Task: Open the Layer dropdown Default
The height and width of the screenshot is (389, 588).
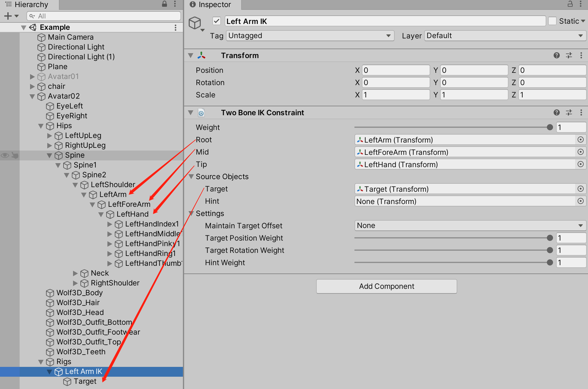Action: [x=505, y=36]
